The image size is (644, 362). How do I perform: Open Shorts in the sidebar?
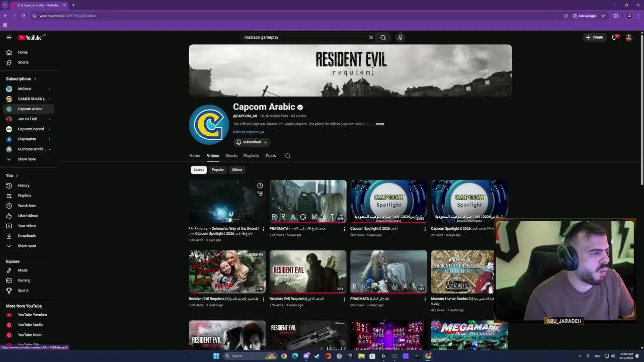(29, 62)
